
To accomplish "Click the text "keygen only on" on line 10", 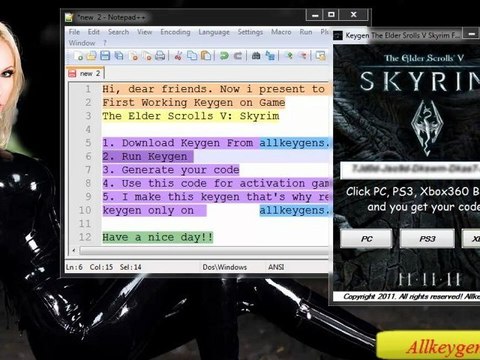I will click(x=148, y=210).
